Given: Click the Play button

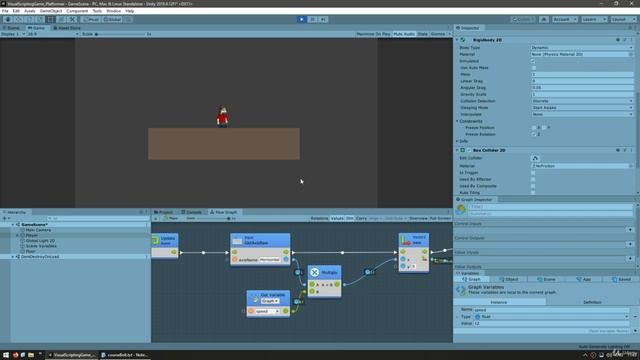Looking at the screenshot, I should 301,19.
